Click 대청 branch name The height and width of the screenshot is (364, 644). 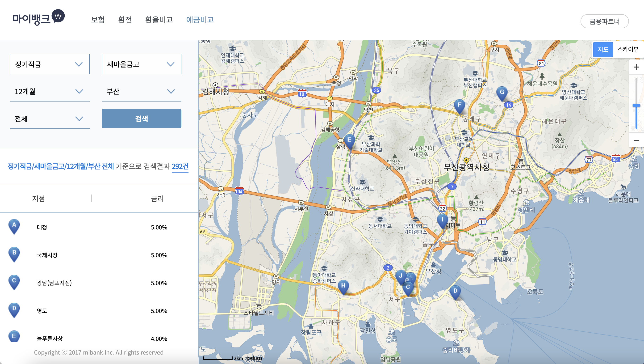tap(42, 227)
